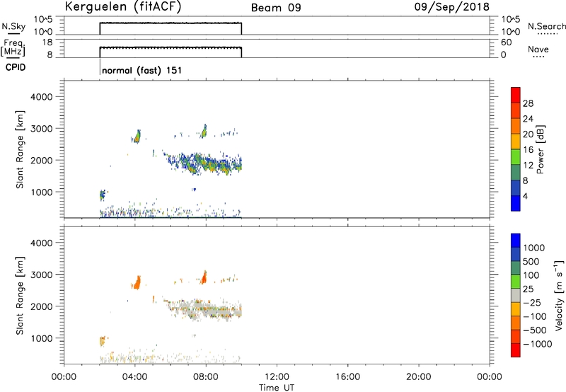The width and height of the screenshot is (566, 392).
Task: Click the '08:00' time tick label
Action: (x=206, y=377)
